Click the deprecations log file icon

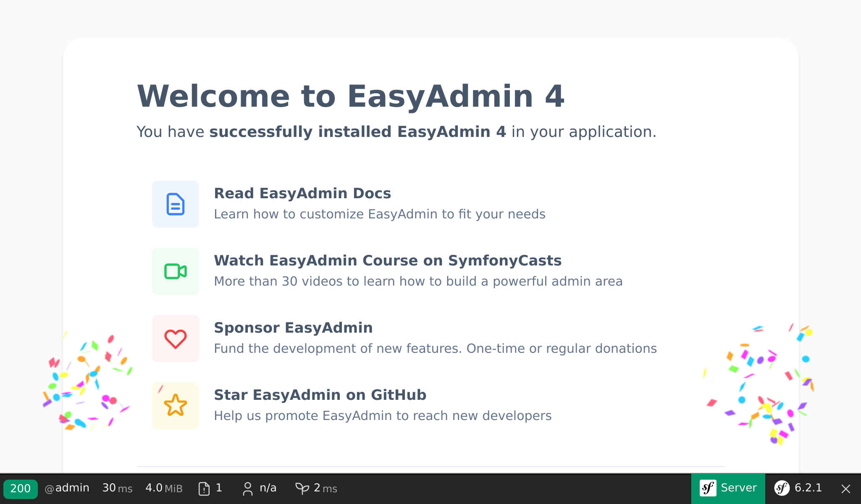pyautogui.click(x=204, y=488)
